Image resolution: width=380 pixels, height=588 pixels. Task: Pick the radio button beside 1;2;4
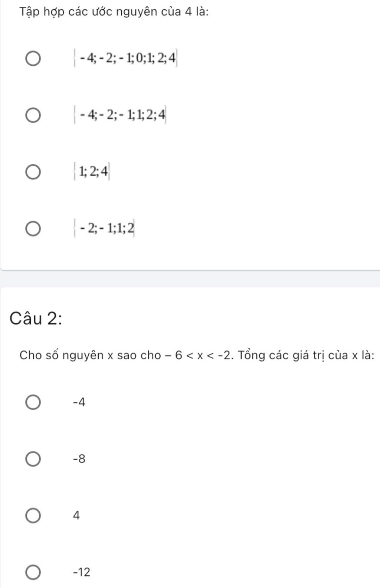point(33,172)
